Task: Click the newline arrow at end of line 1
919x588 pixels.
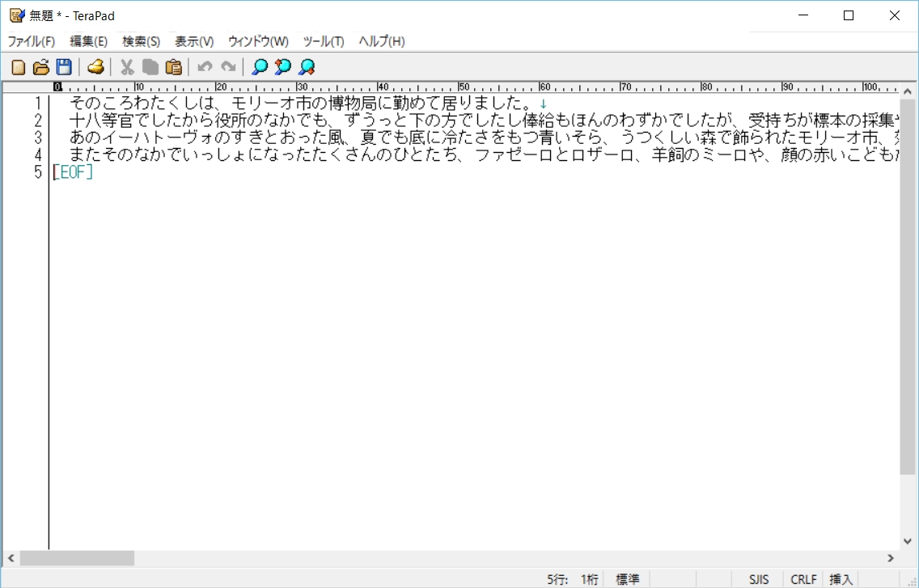Action: (544, 104)
